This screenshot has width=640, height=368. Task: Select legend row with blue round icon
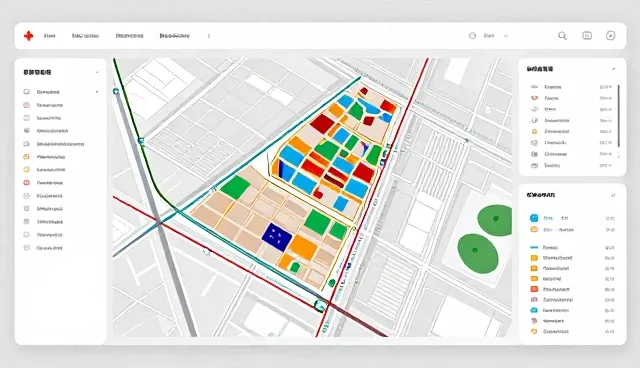pos(572,218)
